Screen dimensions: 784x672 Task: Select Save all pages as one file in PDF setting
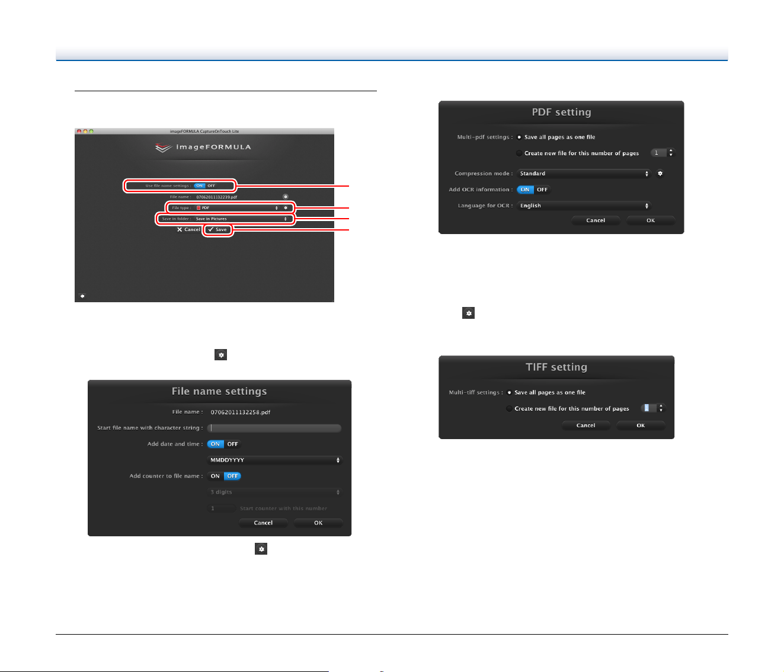tap(519, 137)
